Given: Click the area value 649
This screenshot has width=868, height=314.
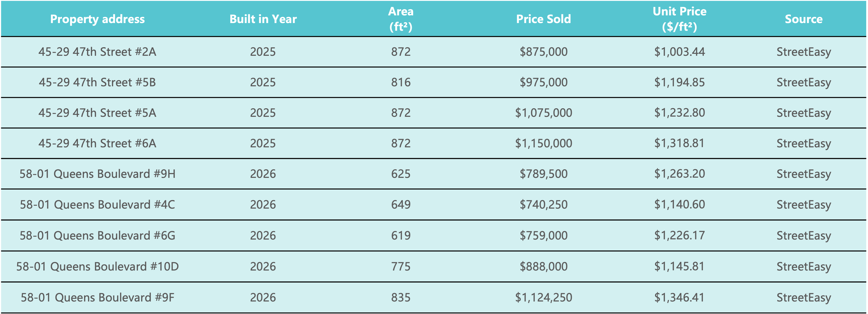Looking at the screenshot, I should 401,204.
